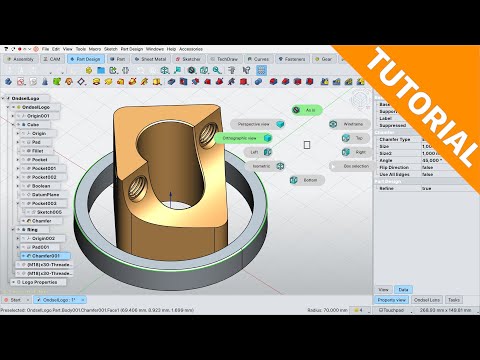Expand the Origin001 tree item

click(13, 116)
